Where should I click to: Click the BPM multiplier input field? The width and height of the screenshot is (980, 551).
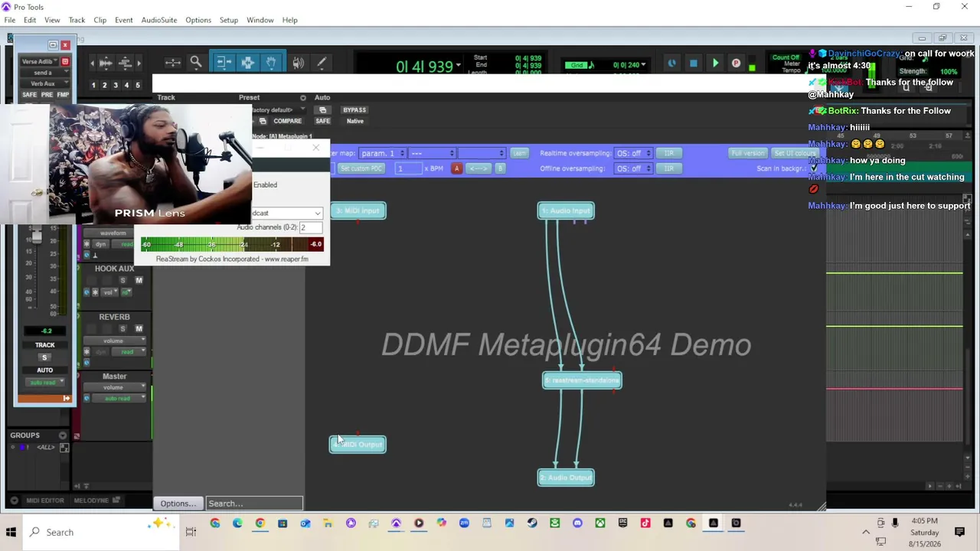[408, 168]
